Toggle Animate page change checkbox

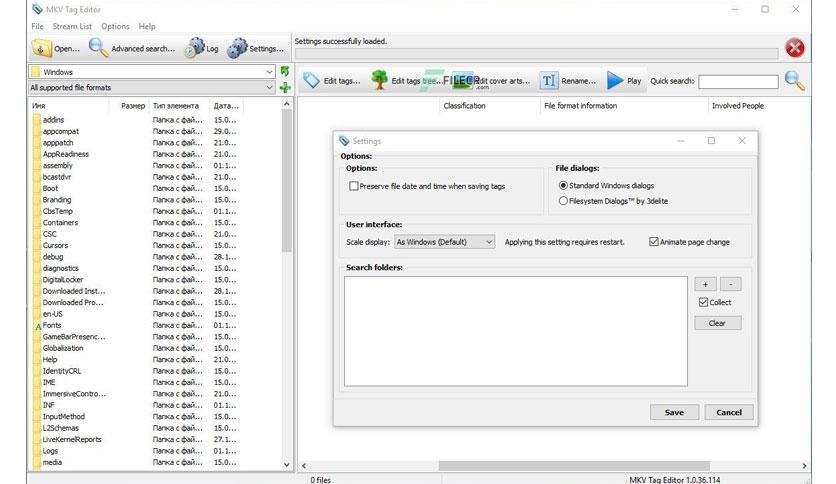tap(654, 241)
